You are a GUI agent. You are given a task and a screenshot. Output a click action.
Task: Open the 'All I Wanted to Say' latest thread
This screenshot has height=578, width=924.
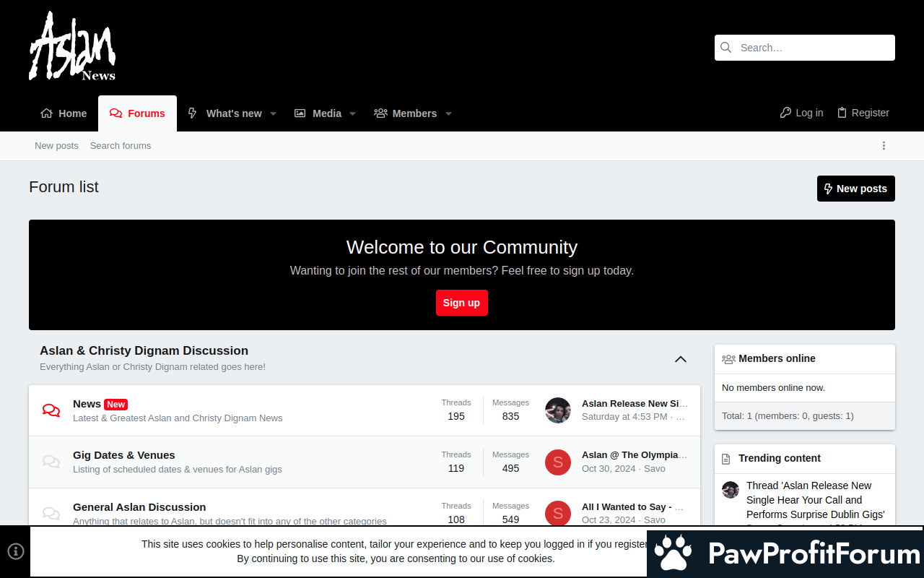632,507
